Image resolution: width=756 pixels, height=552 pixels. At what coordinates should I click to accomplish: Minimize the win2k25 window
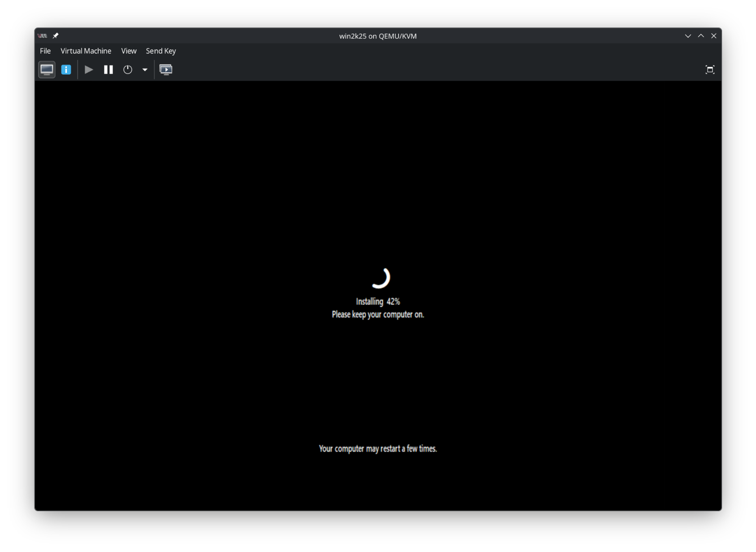[688, 36]
